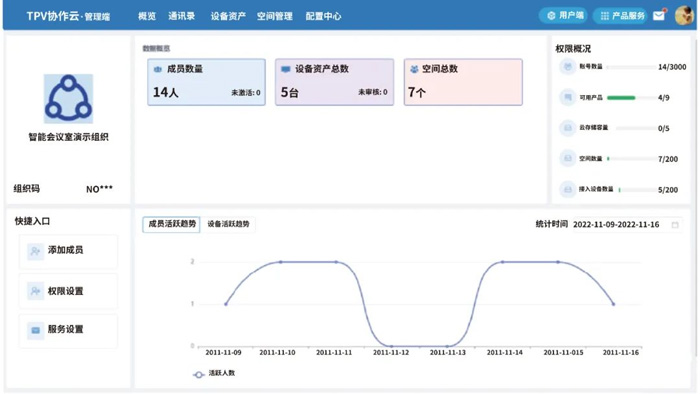Go to 配置中心 in top navigation
700x394 pixels.
tap(323, 16)
